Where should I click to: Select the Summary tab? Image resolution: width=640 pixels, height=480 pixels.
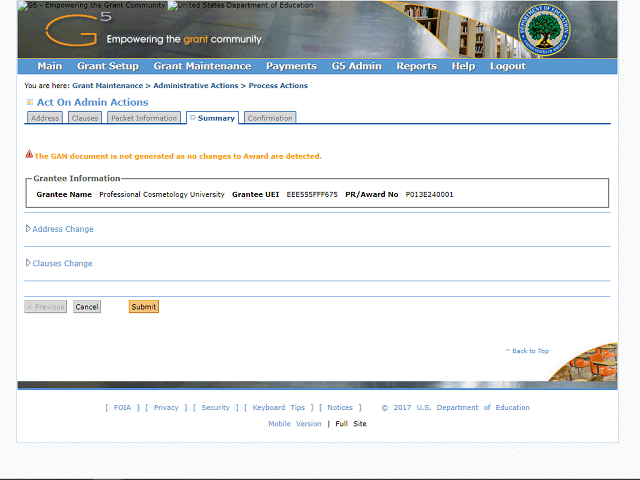(213, 118)
